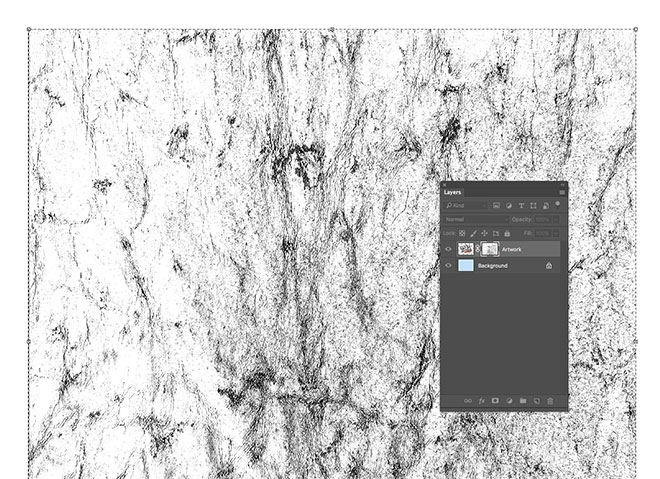Lock all padlock icon

click(507, 233)
